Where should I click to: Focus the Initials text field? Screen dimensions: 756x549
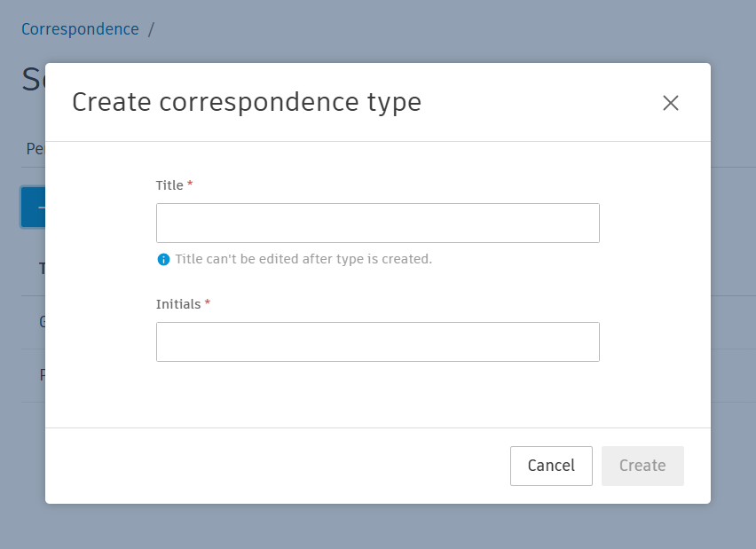tap(377, 341)
